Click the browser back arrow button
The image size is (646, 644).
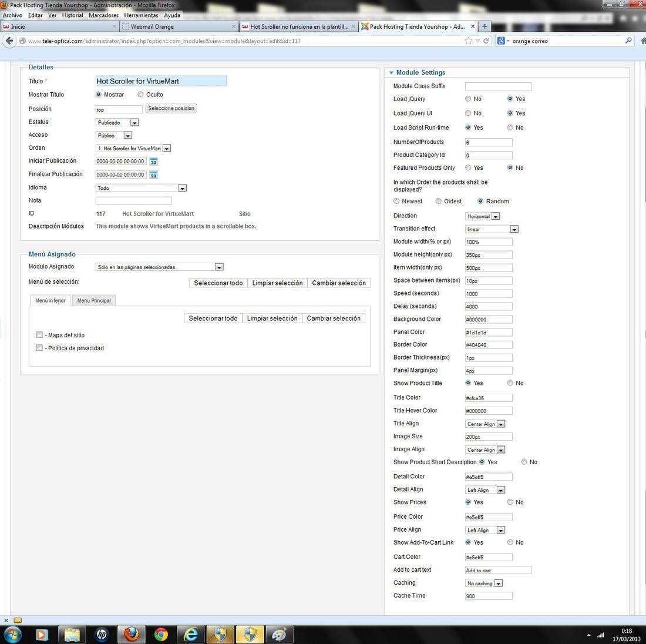point(9,41)
